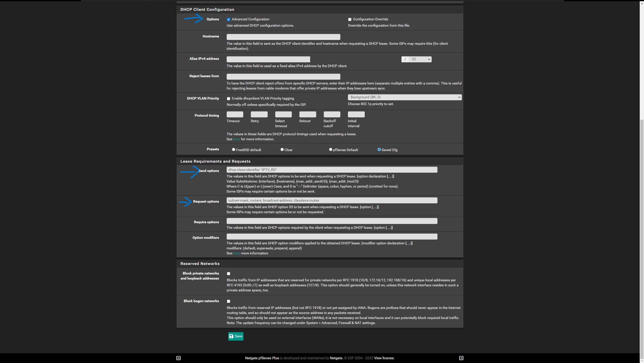
Task: Click the Timeout protocol timing field
Action: pyautogui.click(x=235, y=115)
